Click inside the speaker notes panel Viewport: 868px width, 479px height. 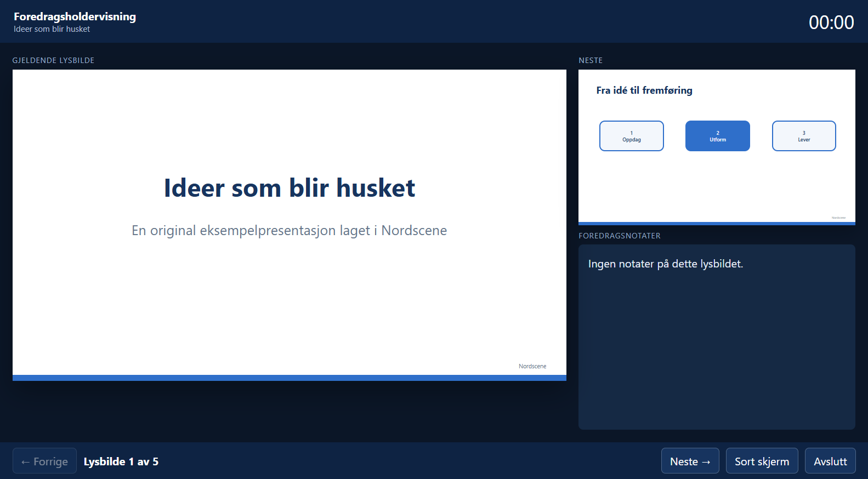coord(717,337)
